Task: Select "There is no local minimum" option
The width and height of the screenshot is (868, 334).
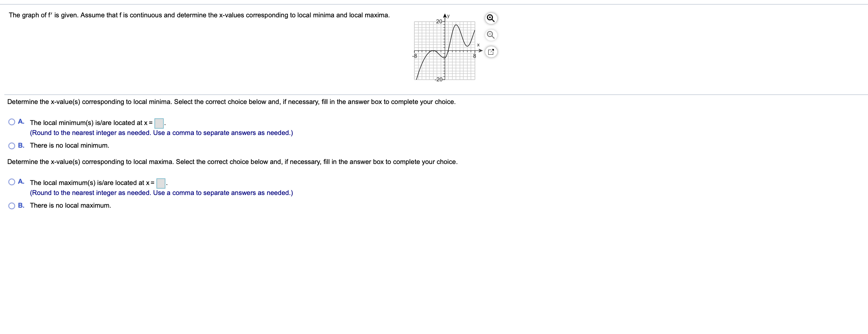Action: pos(11,145)
